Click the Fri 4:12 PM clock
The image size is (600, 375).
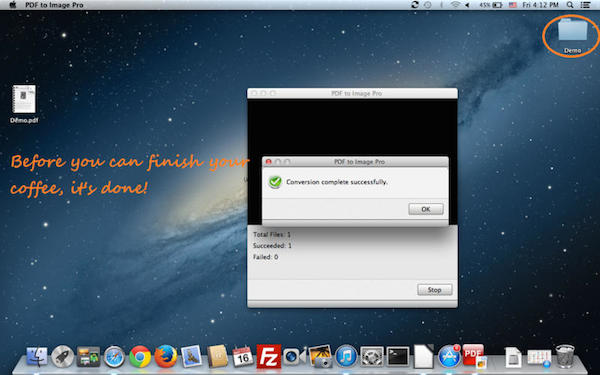(x=541, y=5)
